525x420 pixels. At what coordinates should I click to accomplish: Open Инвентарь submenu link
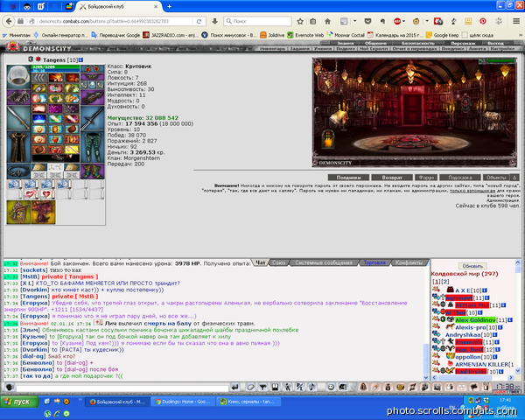[272, 49]
